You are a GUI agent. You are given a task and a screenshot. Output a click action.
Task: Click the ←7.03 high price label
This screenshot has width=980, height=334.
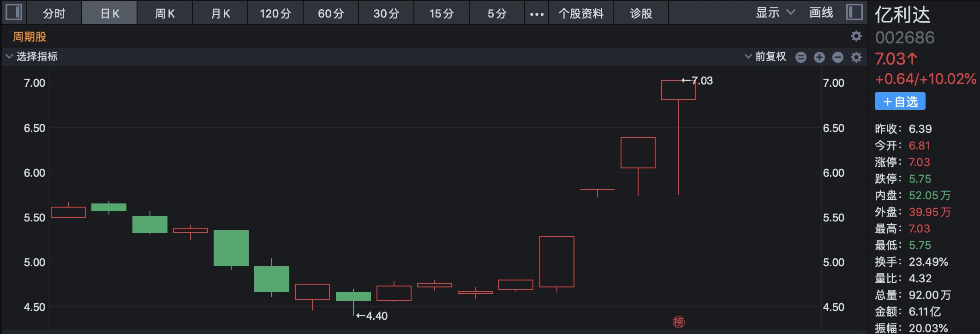tap(697, 81)
